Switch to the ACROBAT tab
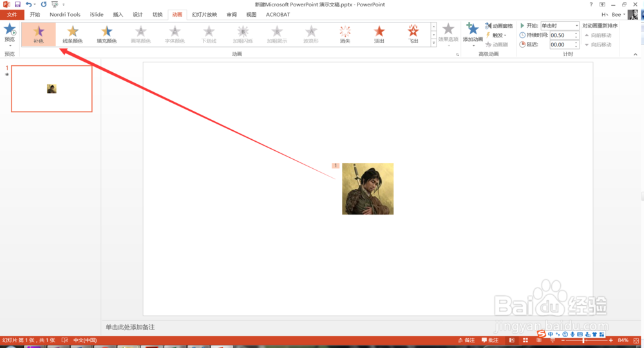644x348 pixels. click(x=278, y=15)
